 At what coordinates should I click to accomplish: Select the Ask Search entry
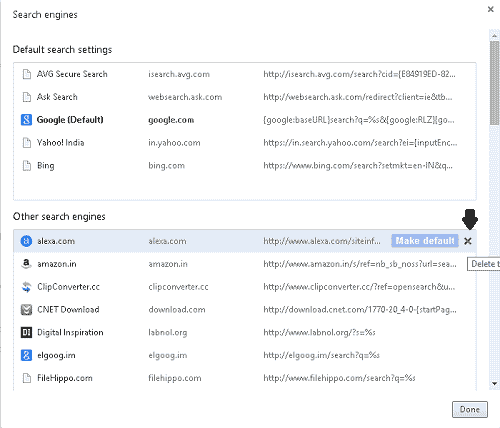[x=245, y=97]
